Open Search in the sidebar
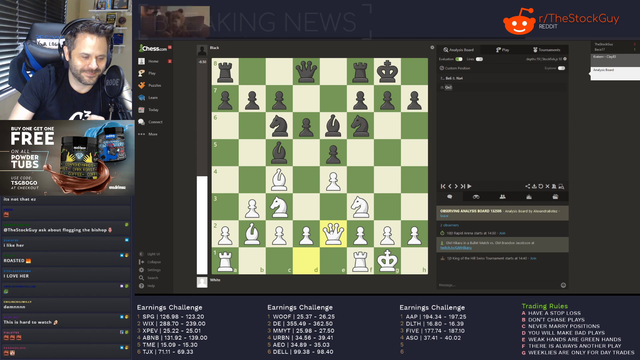The height and width of the screenshot is (360, 640). pyautogui.click(x=149, y=278)
